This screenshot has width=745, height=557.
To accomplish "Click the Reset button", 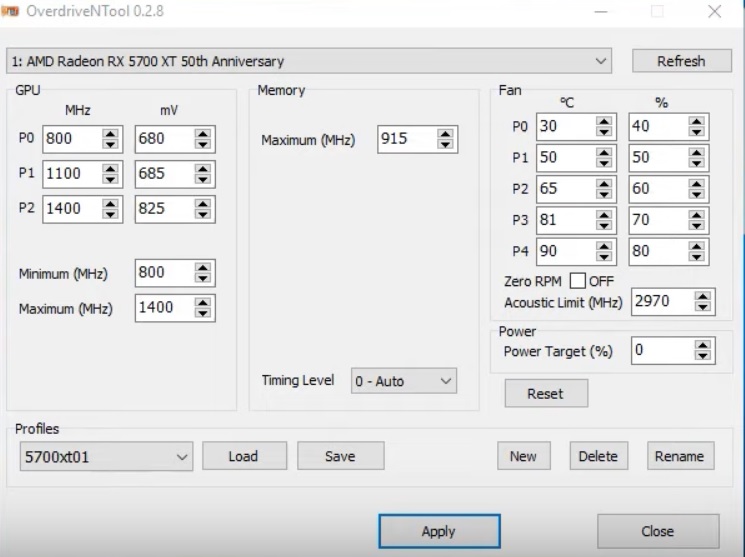I will coord(546,394).
